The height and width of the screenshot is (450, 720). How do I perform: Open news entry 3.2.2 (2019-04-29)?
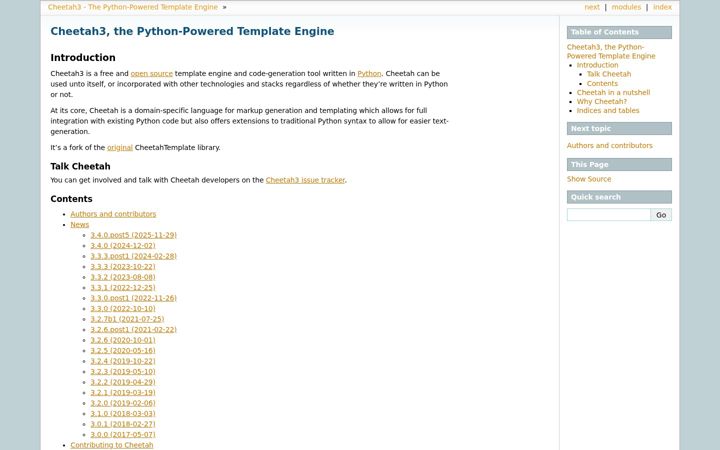click(x=123, y=382)
